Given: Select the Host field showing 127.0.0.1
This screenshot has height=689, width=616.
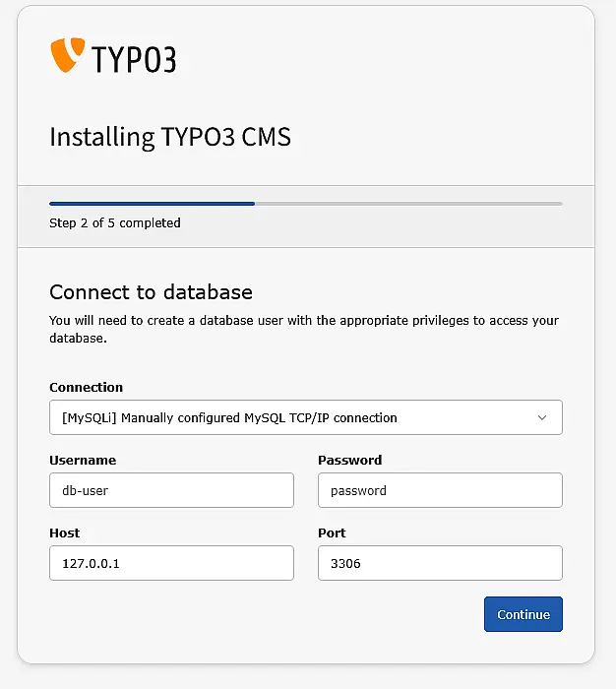Looking at the screenshot, I should pyautogui.click(x=171, y=563).
